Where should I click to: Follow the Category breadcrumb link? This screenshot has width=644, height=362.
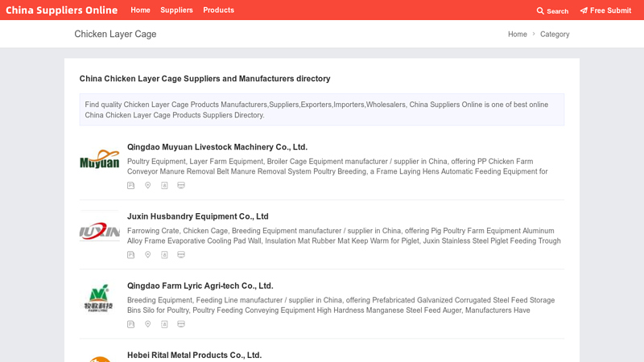(555, 35)
